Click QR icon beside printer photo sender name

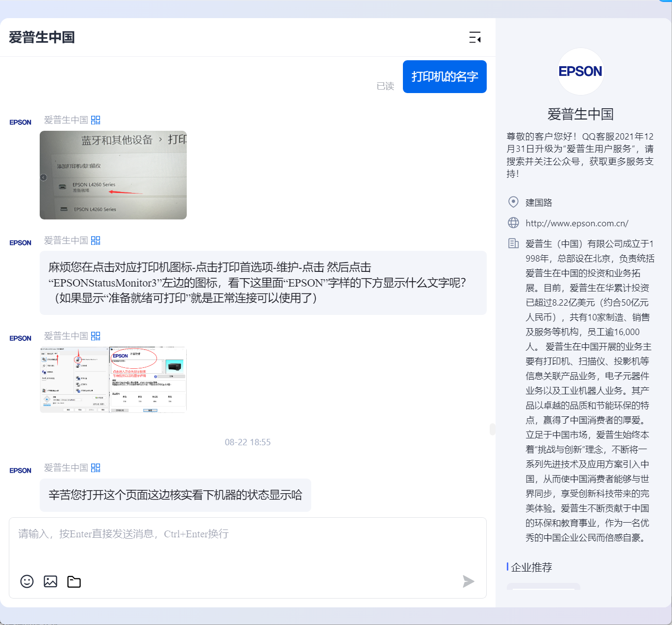click(x=96, y=120)
